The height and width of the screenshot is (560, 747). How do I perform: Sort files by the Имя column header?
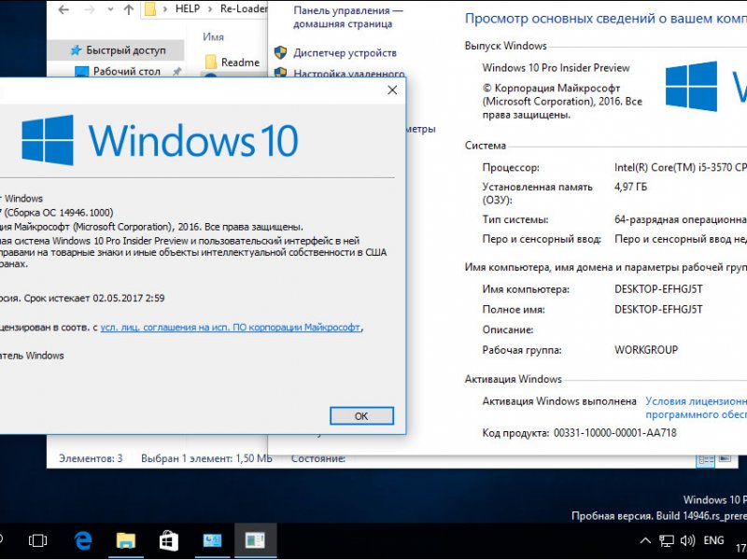click(213, 37)
